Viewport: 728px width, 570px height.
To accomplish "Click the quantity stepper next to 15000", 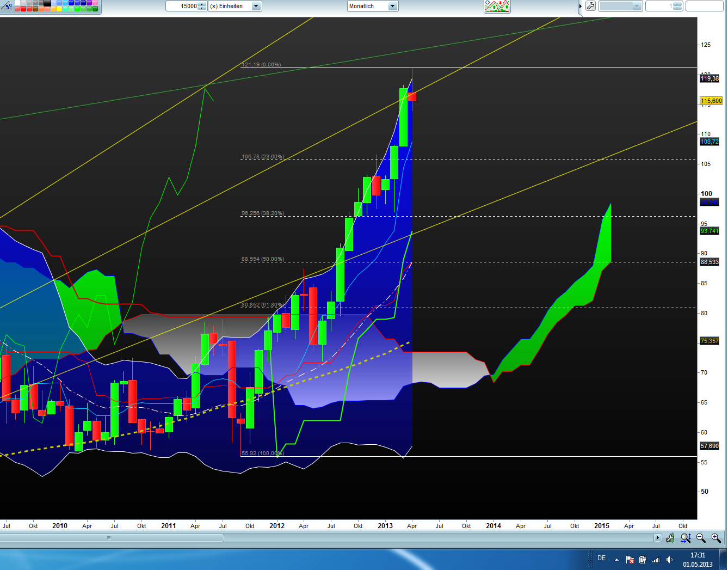I will pyautogui.click(x=202, y=6).
